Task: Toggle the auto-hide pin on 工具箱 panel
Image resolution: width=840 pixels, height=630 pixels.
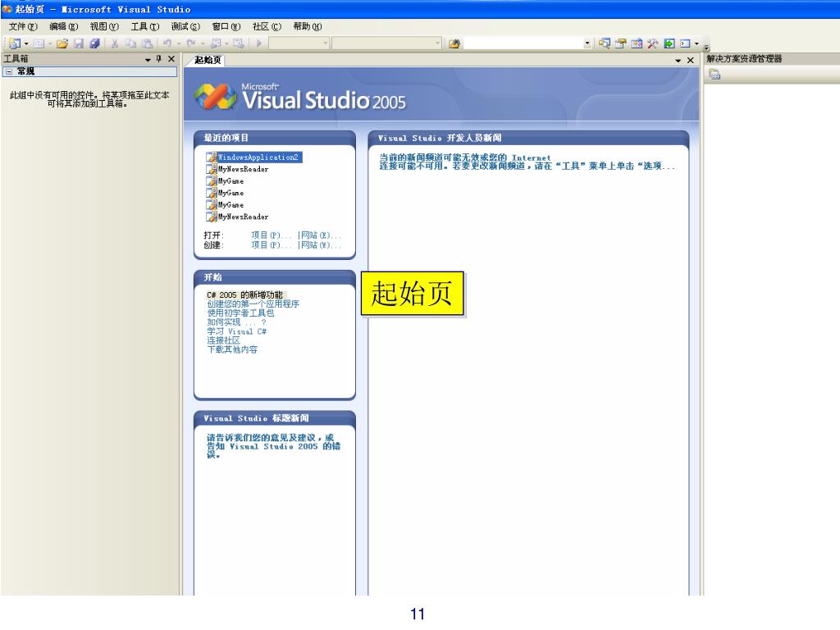Action: (158, 59)
